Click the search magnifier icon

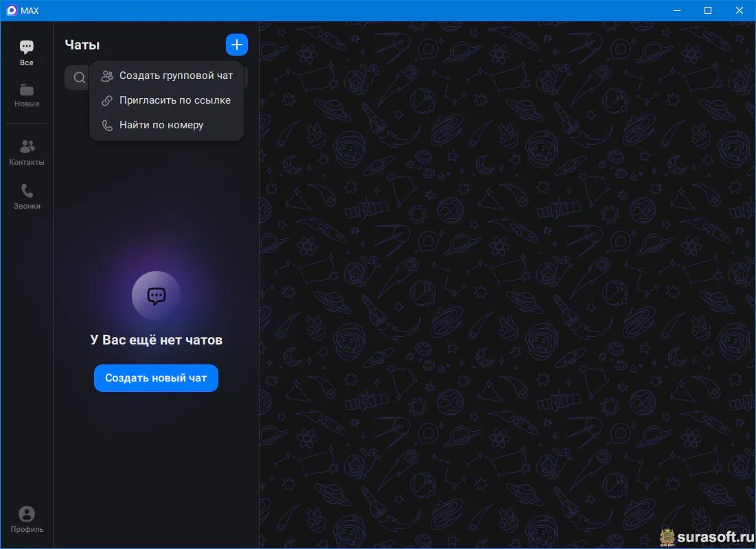pos(80,78)
